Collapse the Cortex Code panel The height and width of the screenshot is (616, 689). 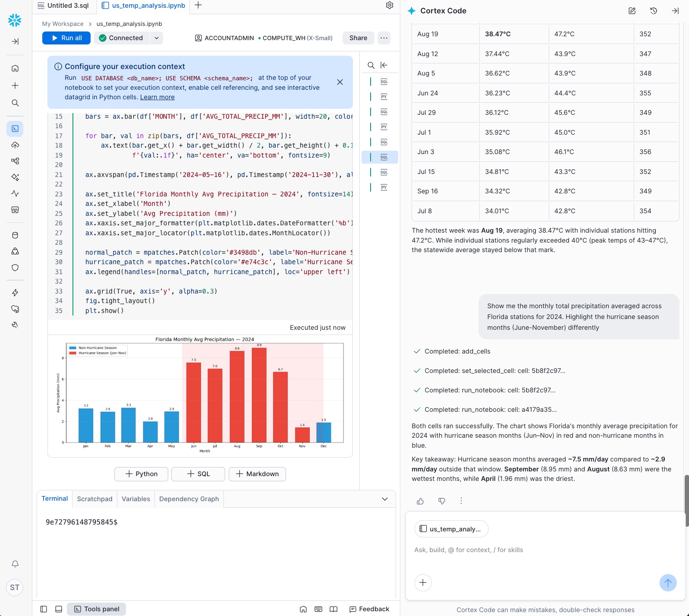tap(675, 11)
